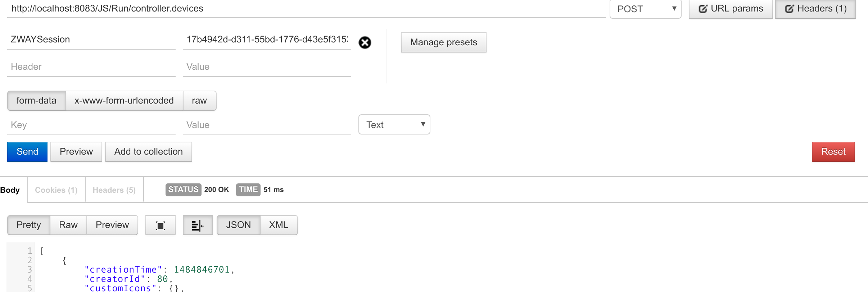Open the Cookies (1) response tab

tap(56, 190)
